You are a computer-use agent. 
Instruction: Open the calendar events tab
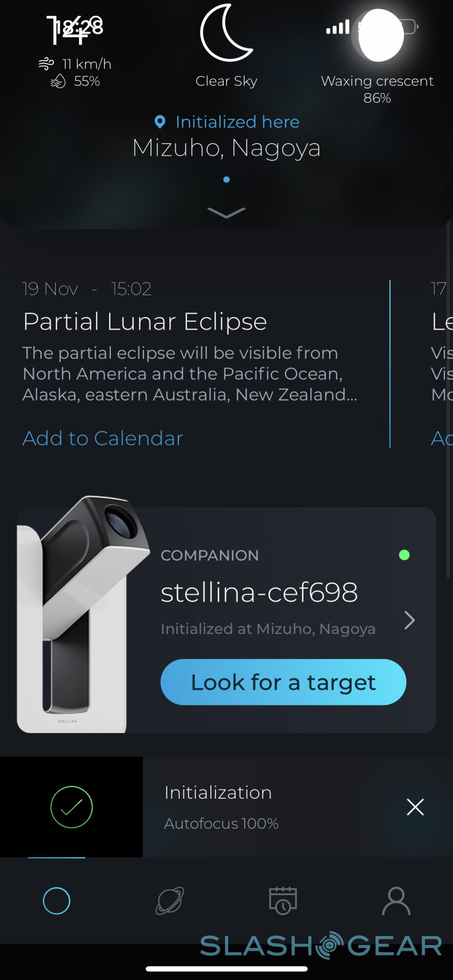(x=283, y=900)
